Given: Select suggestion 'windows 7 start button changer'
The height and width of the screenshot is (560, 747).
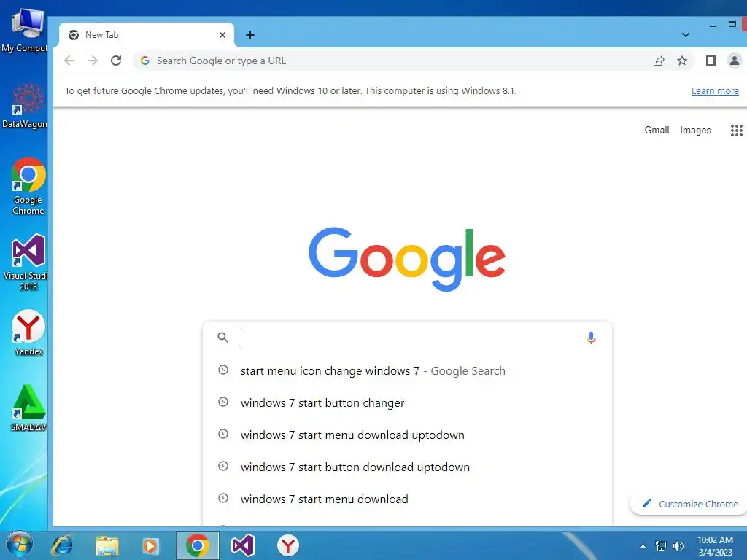Looking at the screenshot, I should click(407, 402).
